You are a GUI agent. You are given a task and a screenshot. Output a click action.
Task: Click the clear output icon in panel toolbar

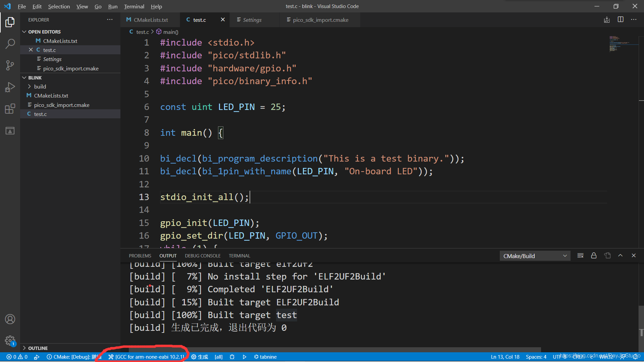click(x=580, y=255)
